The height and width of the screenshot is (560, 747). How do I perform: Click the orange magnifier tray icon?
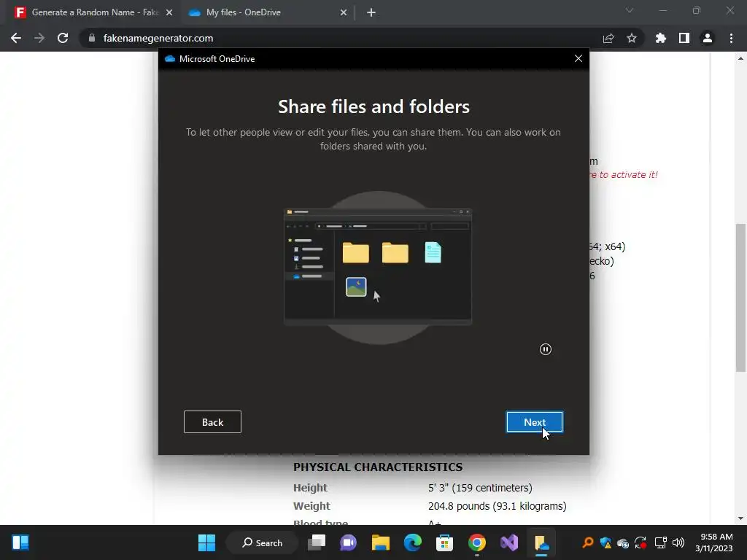588,542
